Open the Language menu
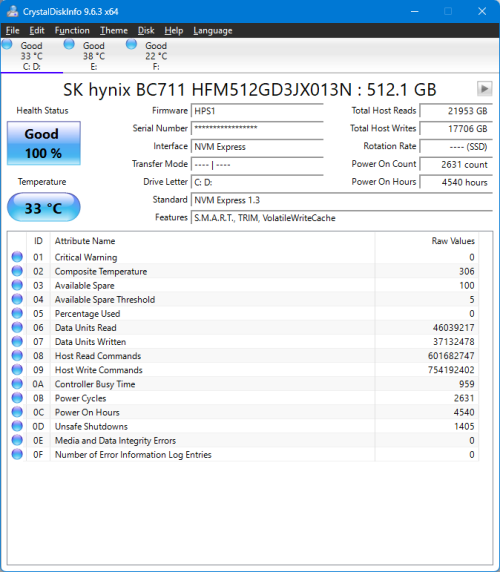Image resolution: width=500 pixels, height=572 pixels. click(213, 31)
